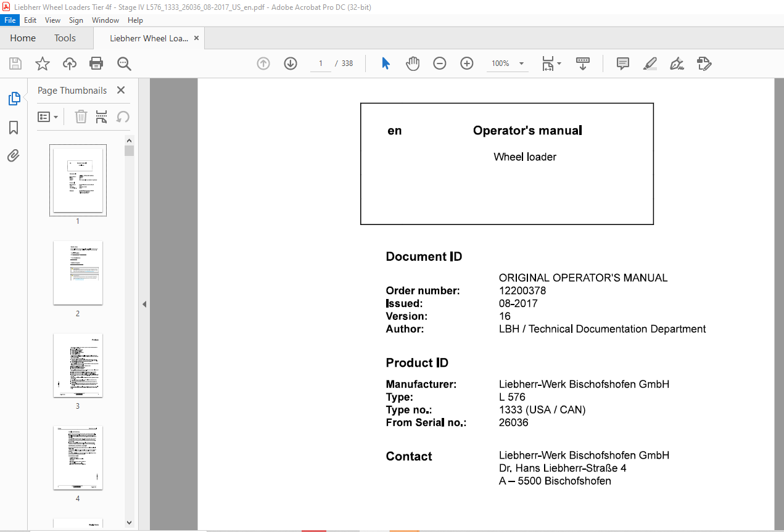This screenshot has height=532, width=784.
Task: Click the 'Operator's manual' heading
Action: (x=527, y=130)
